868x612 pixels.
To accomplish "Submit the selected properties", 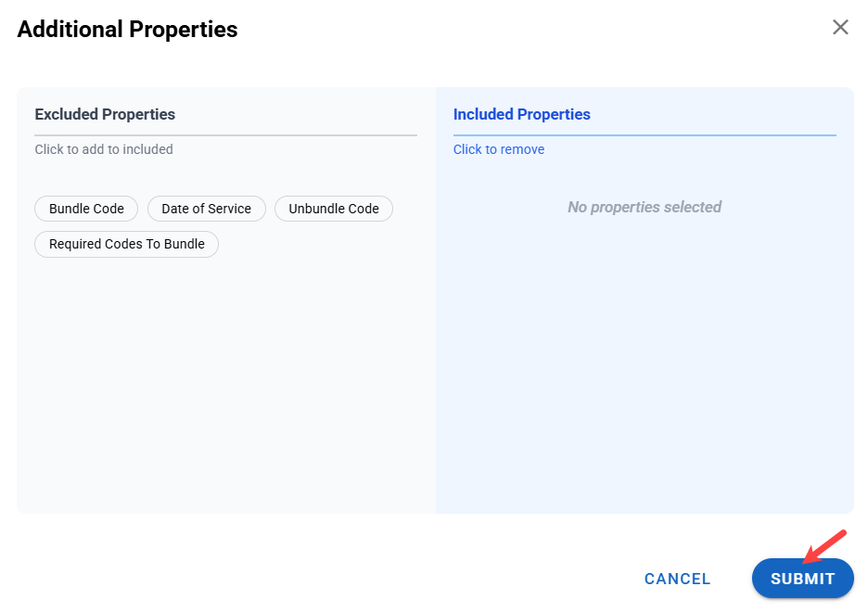I will 802,579.
